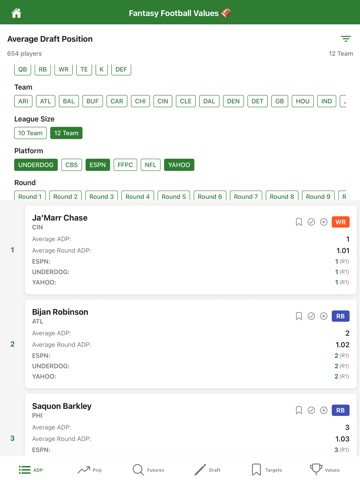Toggle the K position filter

(x=101, y=69)
